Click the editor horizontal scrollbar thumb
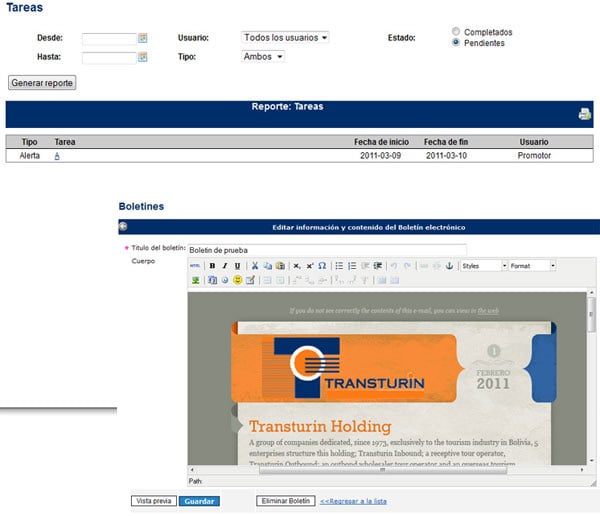The image size is (600, 516). click(383, 470)
